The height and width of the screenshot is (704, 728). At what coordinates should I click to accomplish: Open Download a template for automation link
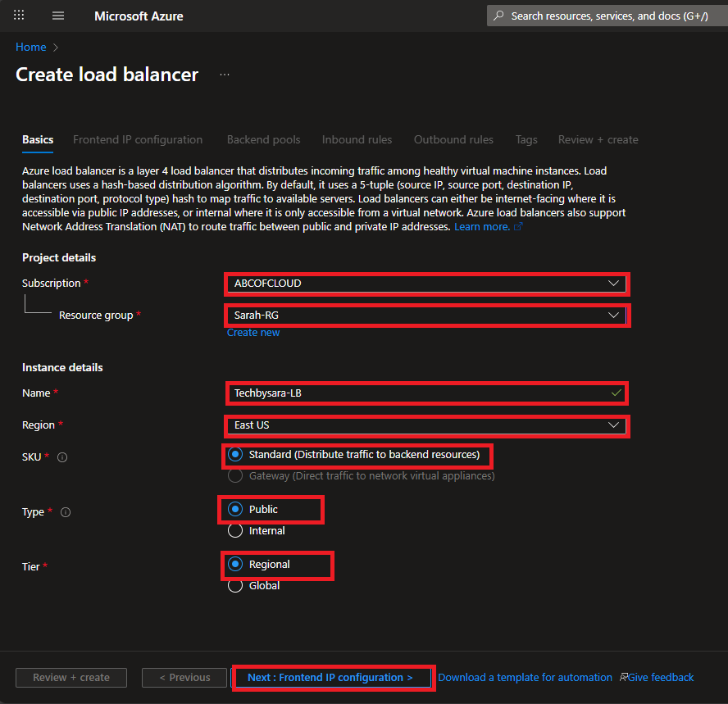coord(525,678)
